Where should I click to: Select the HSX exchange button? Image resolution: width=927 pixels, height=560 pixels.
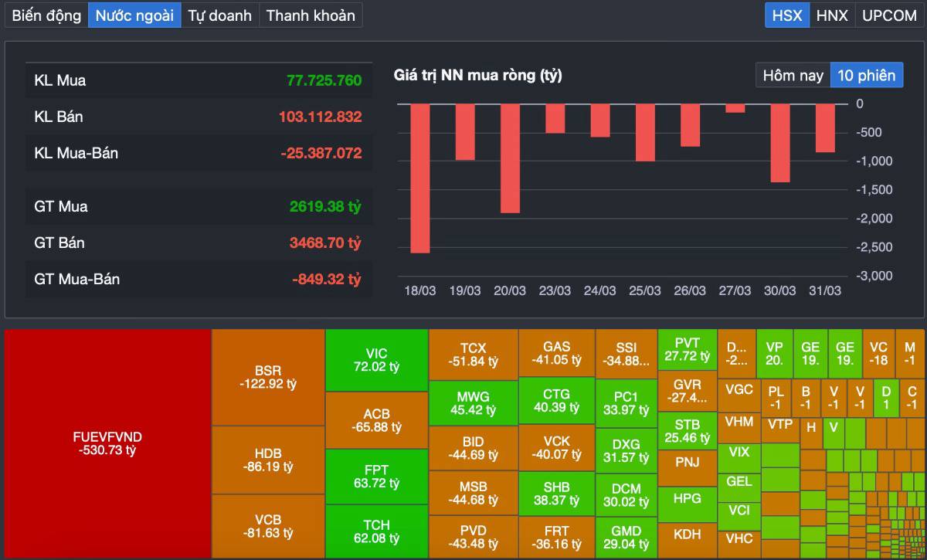(x=786, y=15)
